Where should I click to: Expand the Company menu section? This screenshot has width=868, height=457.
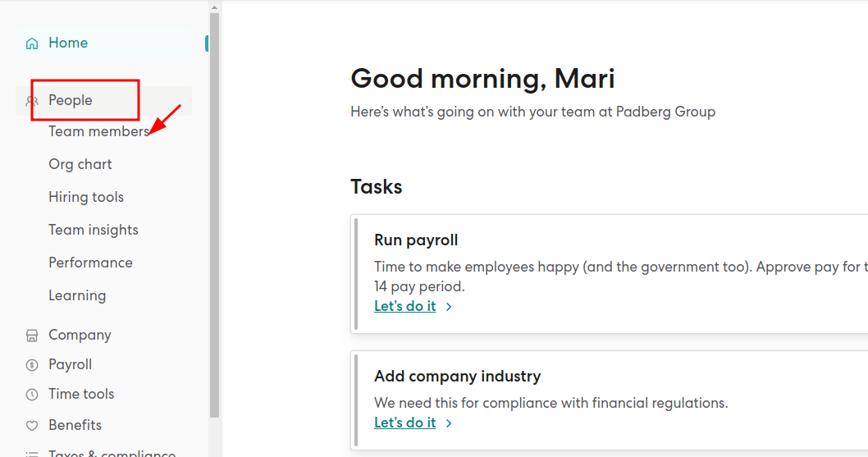click(x=80, y=335)
